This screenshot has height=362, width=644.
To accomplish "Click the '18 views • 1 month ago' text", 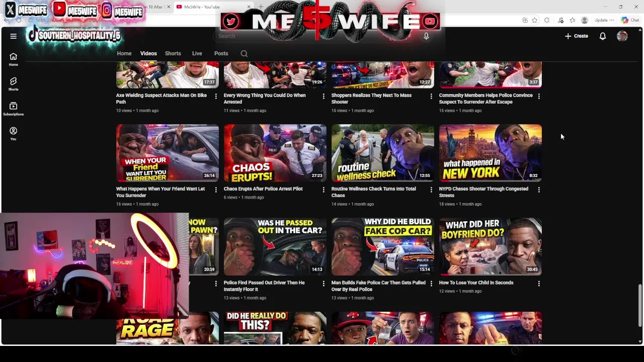I will (x=460, y=204).
